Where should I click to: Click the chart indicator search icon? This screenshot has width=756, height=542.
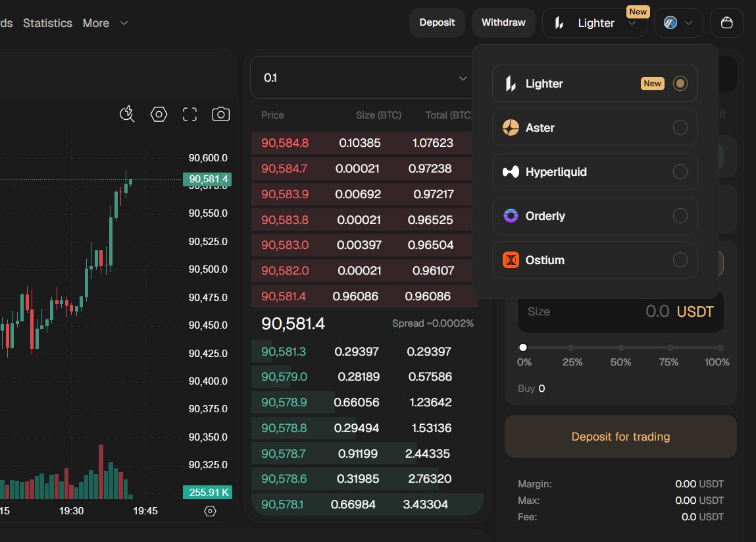tap(127, 114)
